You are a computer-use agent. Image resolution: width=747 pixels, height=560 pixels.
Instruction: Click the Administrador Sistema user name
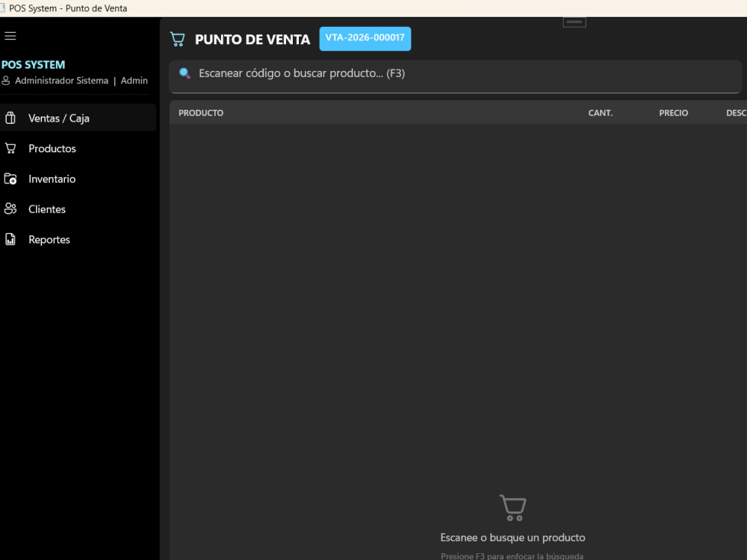tap(61, 81)
